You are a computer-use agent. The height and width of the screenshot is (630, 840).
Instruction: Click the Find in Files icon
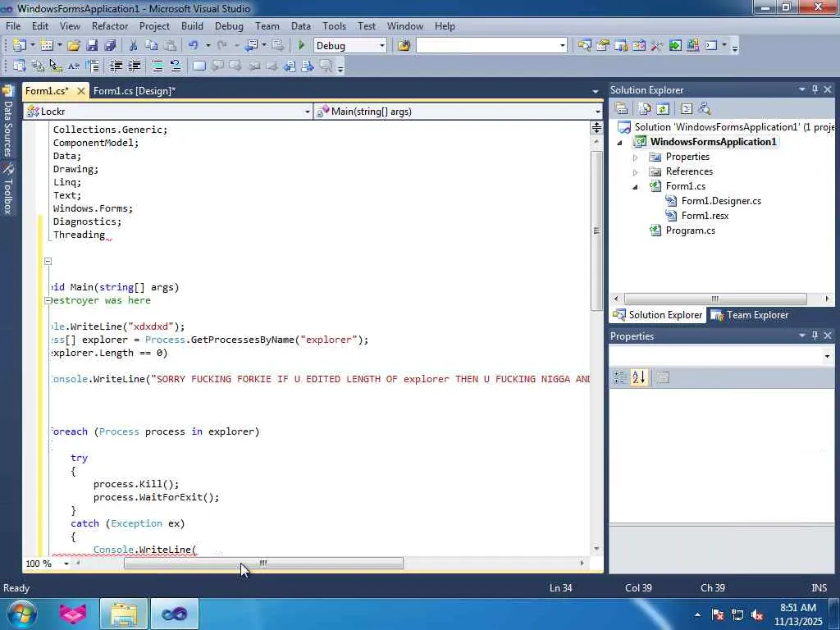(404, 46)
